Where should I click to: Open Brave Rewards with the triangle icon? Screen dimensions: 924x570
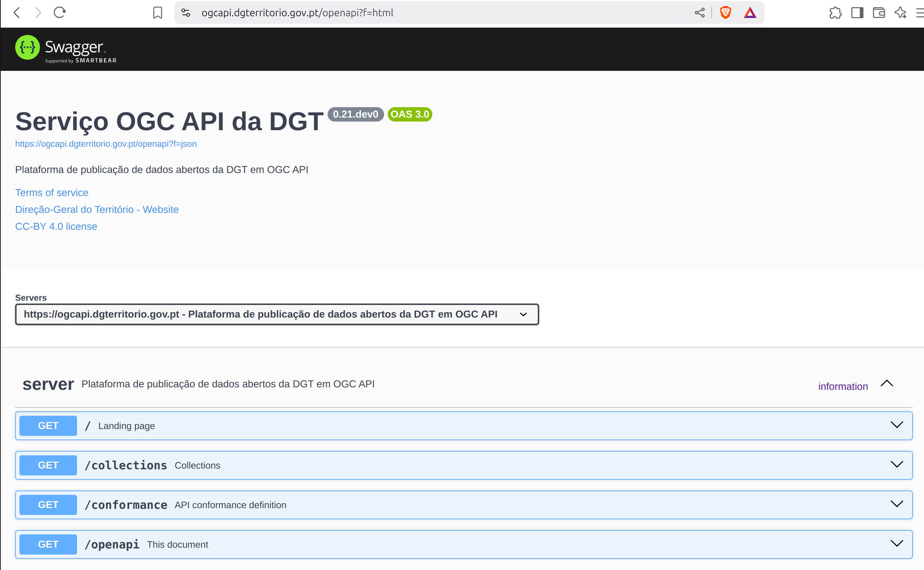[750, 13]
